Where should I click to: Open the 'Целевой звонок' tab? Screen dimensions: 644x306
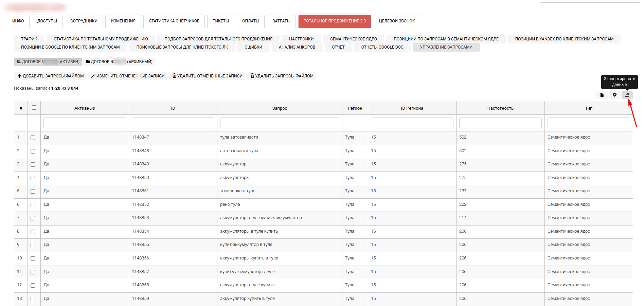coord(397,21)
